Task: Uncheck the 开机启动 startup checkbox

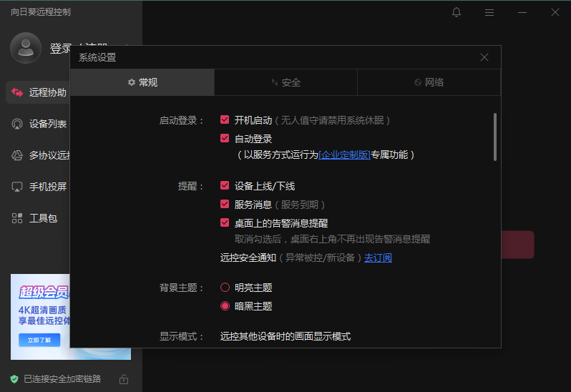Action: [x=225, y=120]
